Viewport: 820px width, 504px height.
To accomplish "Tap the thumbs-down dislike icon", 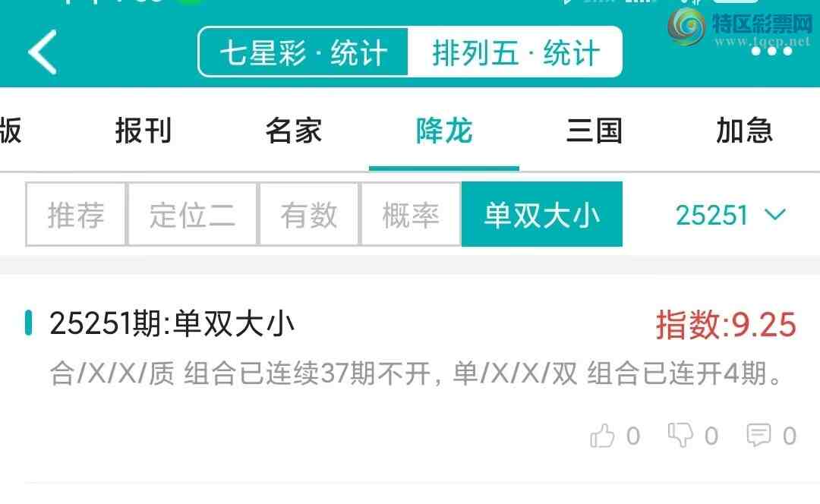I will pos(680,435).
